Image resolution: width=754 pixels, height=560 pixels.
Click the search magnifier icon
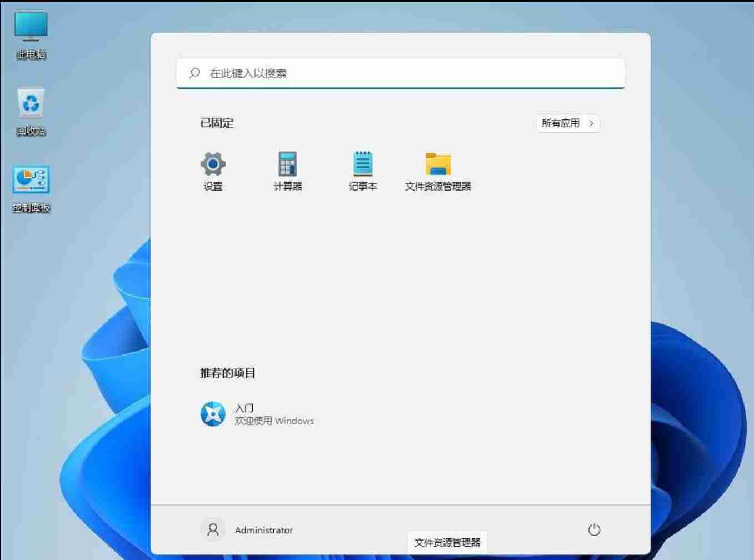tap(194, 73)
